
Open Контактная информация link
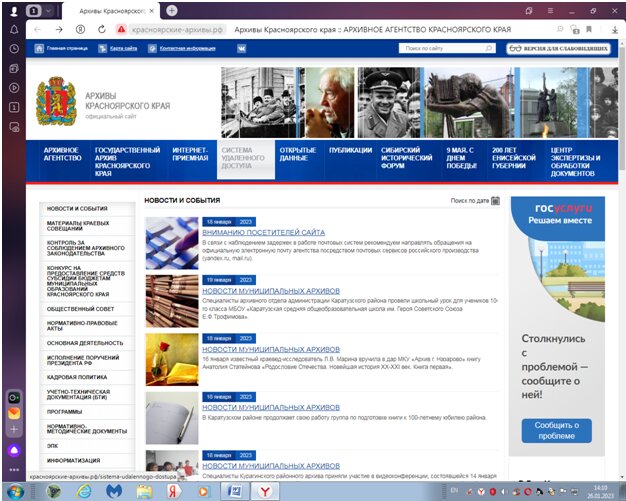tap(187, 48)
